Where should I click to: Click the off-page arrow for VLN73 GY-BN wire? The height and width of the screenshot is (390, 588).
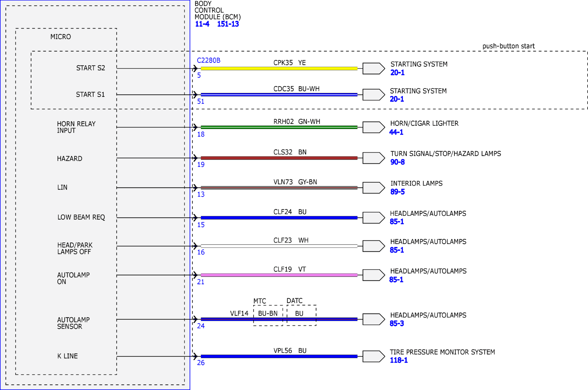[x=374, y=188]
